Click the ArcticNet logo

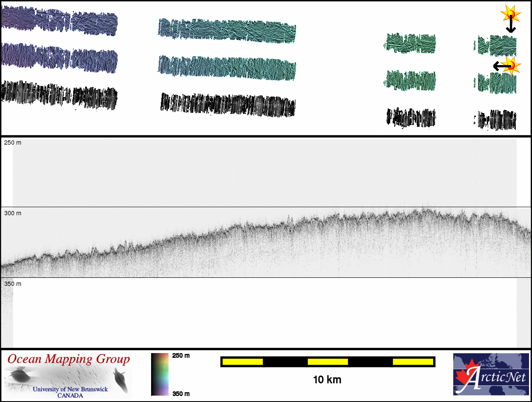[x=491, y=374]
